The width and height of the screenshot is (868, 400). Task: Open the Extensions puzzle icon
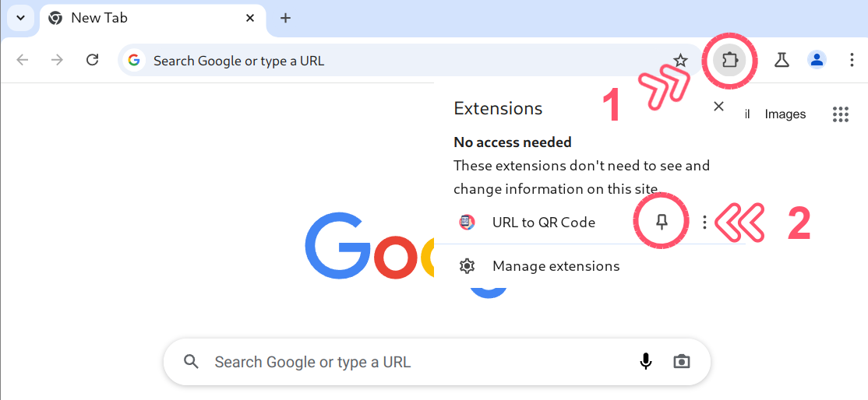[729, 60]
